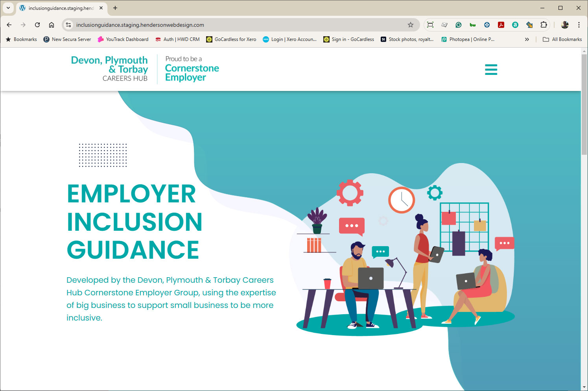Select the inclusionguidance.staging tab

[59, 8]
